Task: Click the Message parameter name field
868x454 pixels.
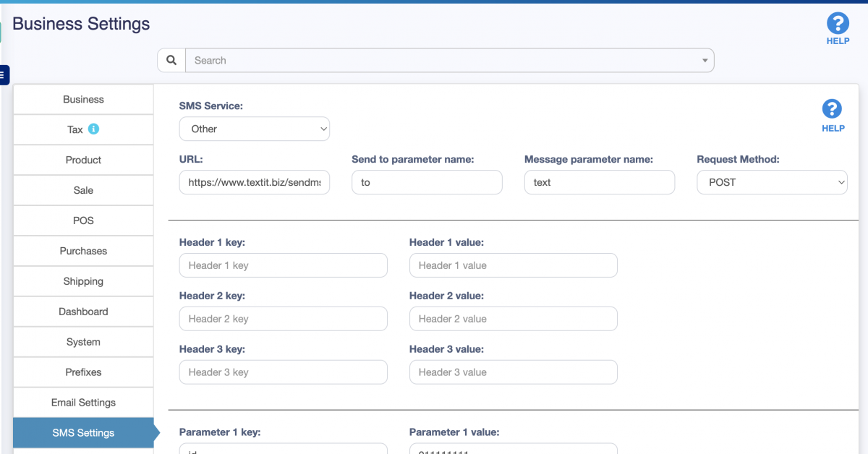Action: click(x=600, y=182)
